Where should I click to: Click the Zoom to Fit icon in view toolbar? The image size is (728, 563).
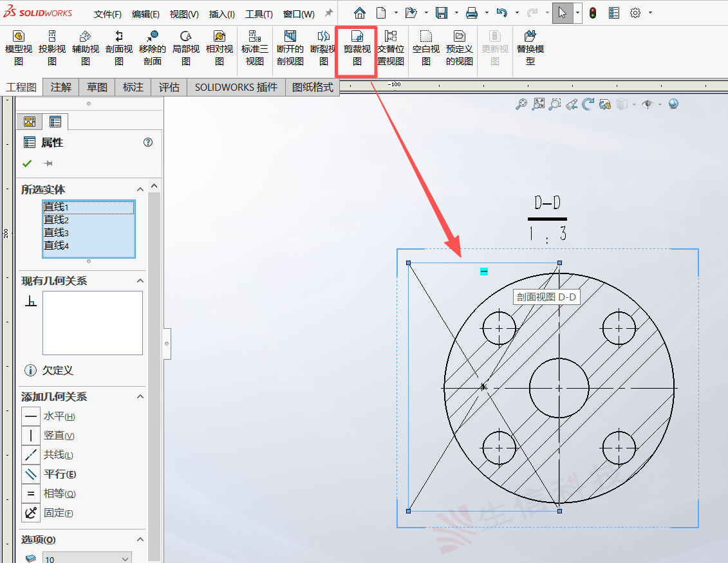pyautogui.click(x=539, y=104)
